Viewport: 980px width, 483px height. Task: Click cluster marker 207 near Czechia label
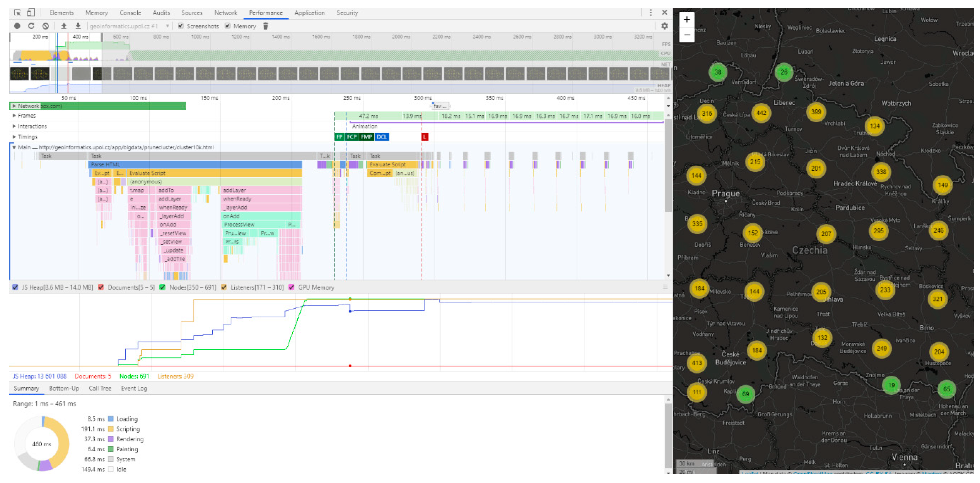[x=826, y=234]
